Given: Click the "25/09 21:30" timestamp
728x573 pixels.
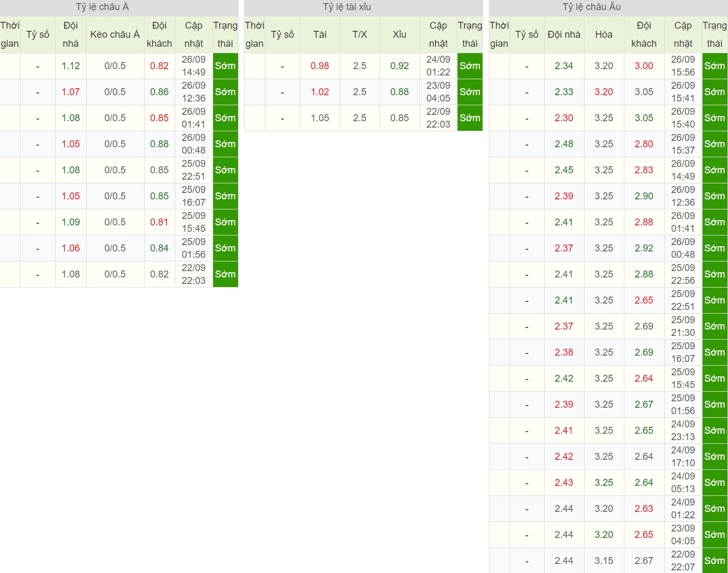Looking at the screenshot, I should click(x=683, y=326).
